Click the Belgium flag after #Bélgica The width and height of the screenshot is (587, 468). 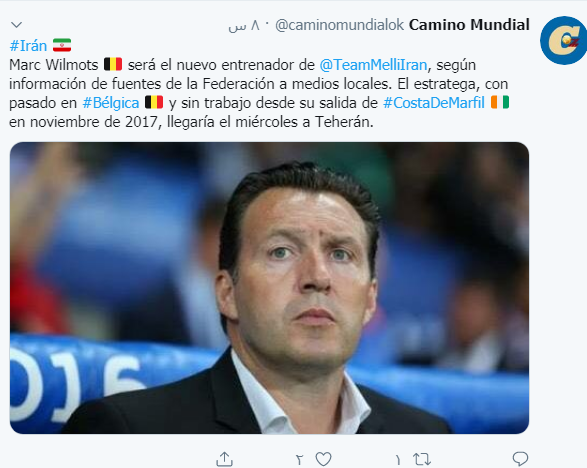[x=154, y=102]
